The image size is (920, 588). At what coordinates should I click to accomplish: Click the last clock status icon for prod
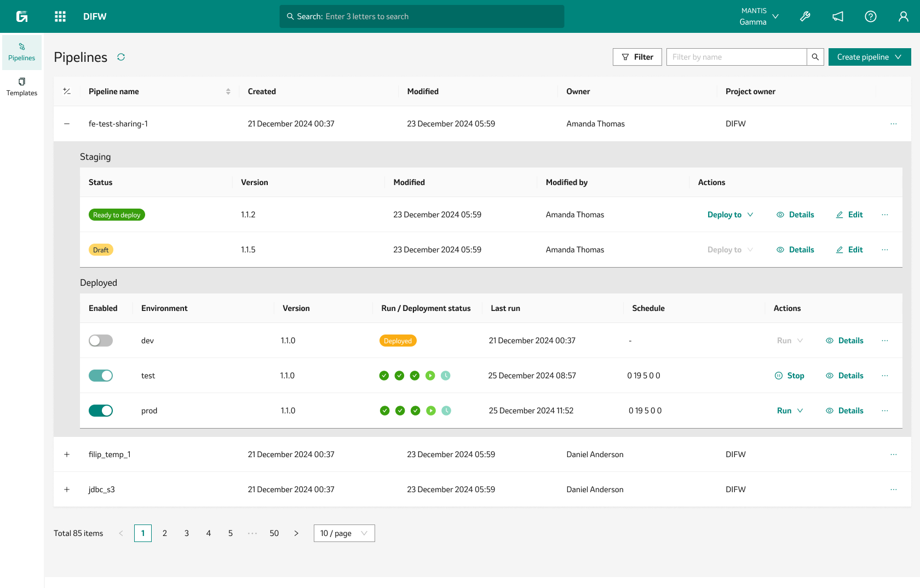[446, 410]
